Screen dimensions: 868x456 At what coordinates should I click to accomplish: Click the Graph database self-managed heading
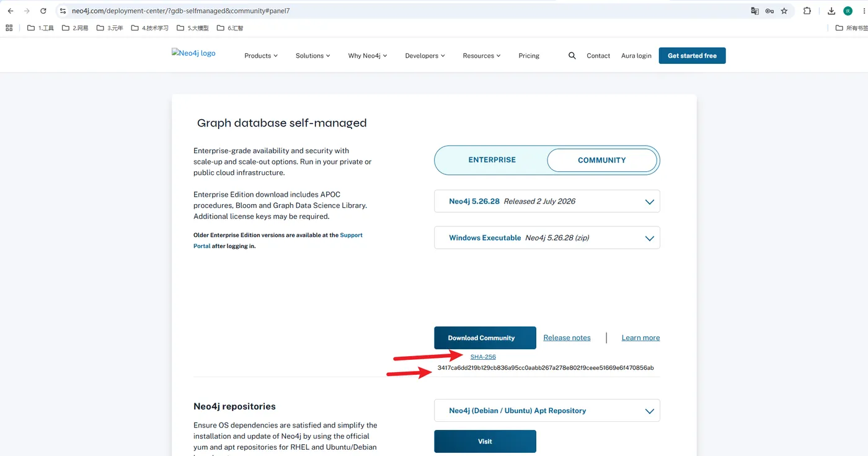click(x=282, y=123)
